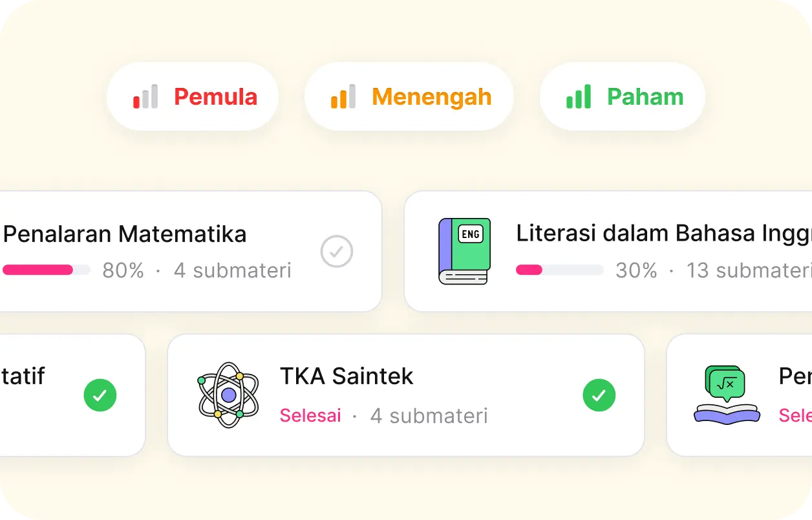
Task: Open Literasi dalam Bahasa Inggris title
Action: coord(663,234)
